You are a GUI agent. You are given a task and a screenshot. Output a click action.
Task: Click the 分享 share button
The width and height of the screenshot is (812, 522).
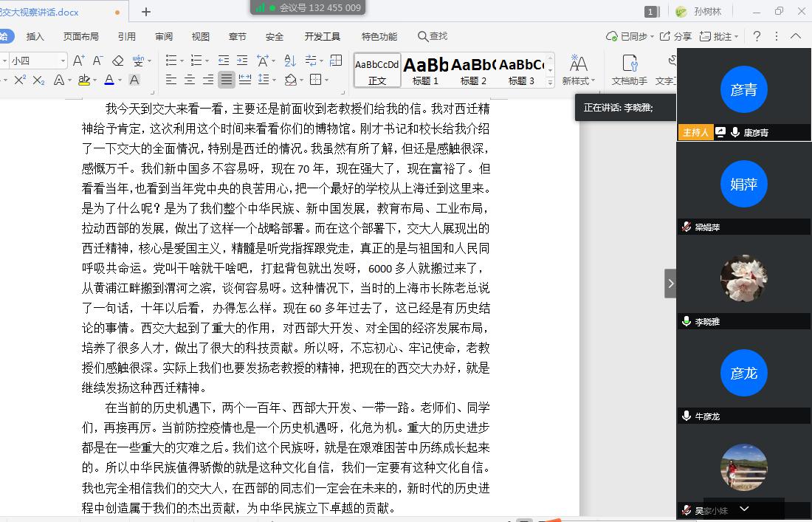[x=675, y=36]
